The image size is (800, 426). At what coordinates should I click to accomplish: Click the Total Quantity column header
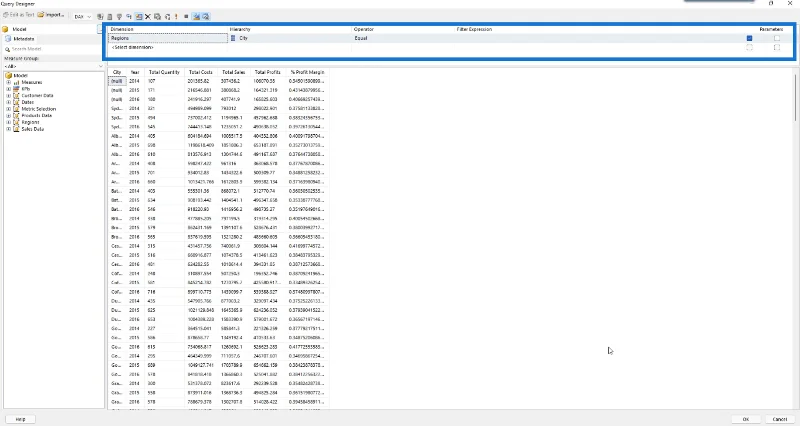coord(164,72)
